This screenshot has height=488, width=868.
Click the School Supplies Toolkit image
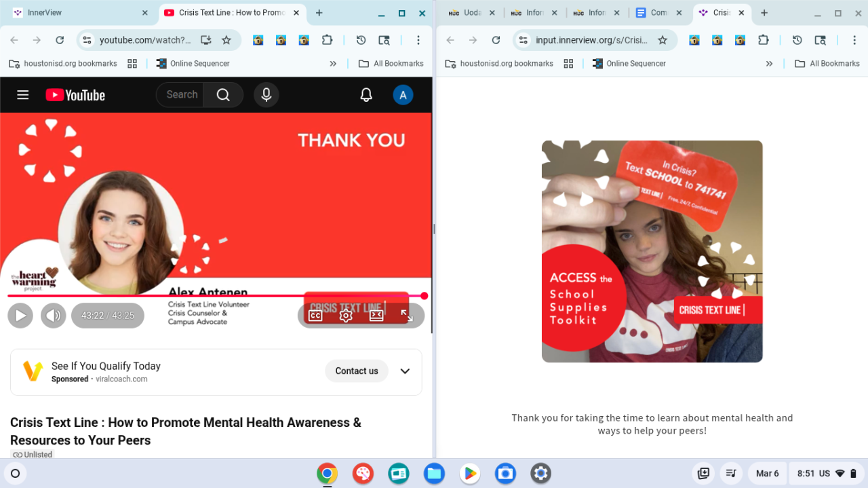[x=652, y=251]
